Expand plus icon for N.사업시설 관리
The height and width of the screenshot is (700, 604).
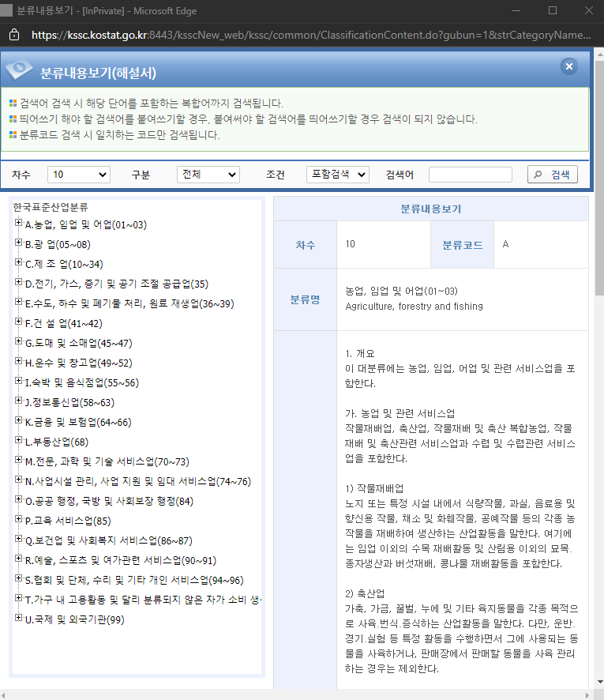[18, 479]
